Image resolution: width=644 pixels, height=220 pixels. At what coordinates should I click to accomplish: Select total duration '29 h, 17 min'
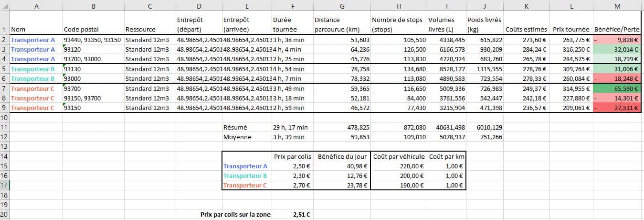(292, 127)
